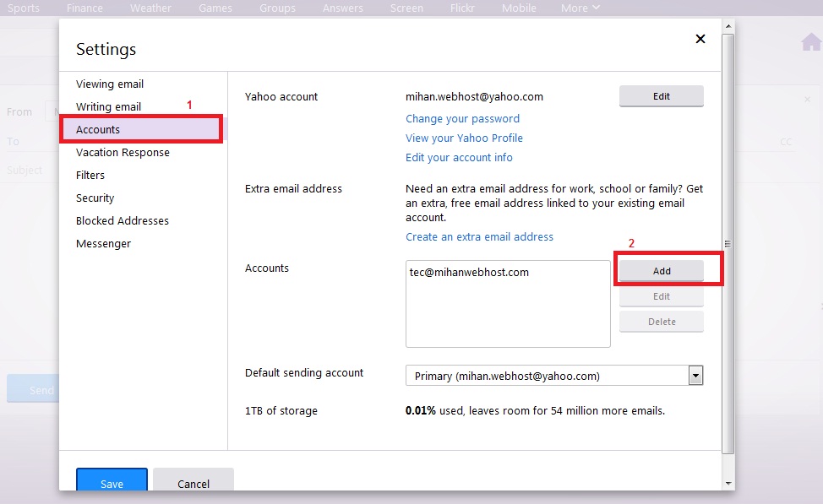Switch to Viewing email settings

110,84
